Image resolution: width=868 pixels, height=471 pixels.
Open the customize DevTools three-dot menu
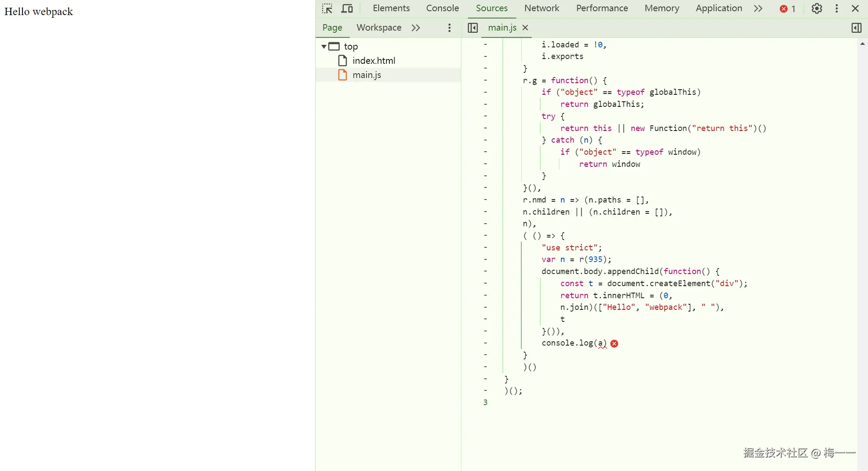pyautogui.click(x=837, y=9)
